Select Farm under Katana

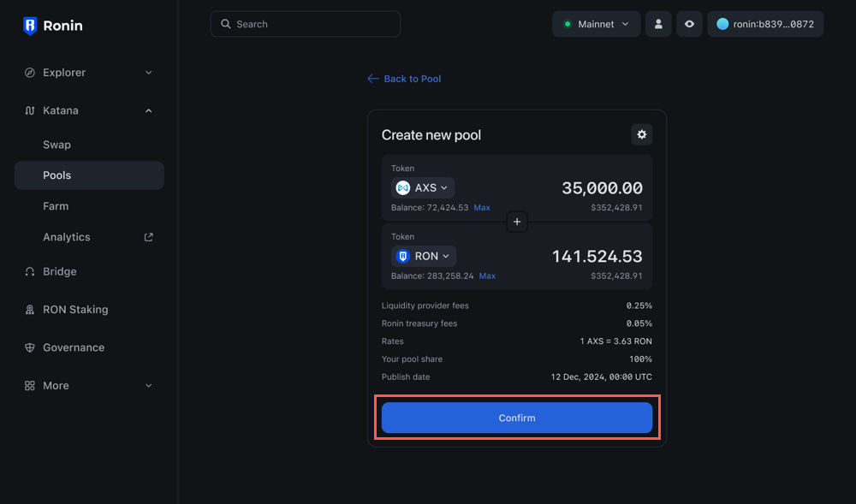pos(56,206)
